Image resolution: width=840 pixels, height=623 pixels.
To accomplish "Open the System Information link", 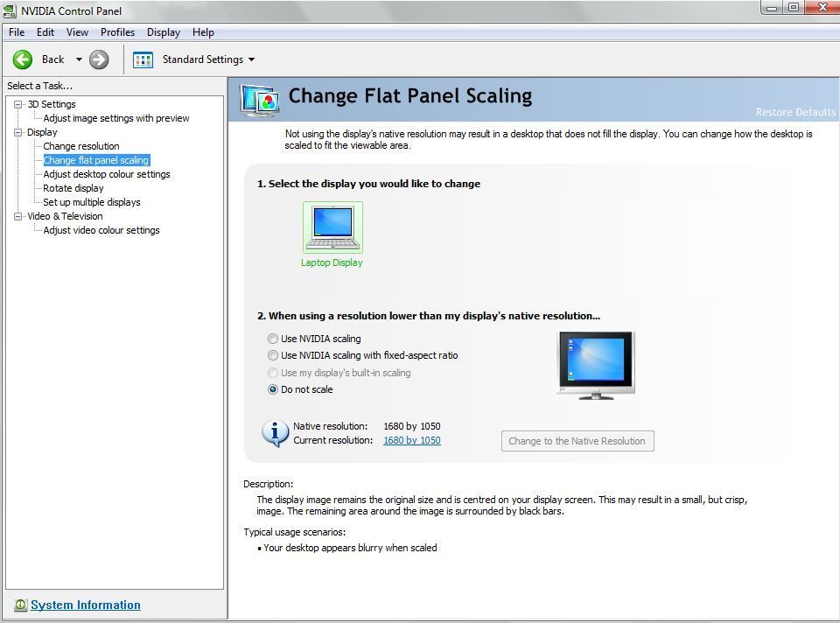I will tap(86, 605).
